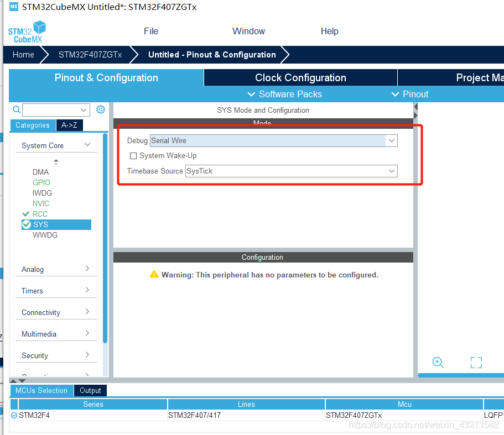Open the Debug Serial Wire dropdown
The image size is (504, 435).
[x=273, y=140]
